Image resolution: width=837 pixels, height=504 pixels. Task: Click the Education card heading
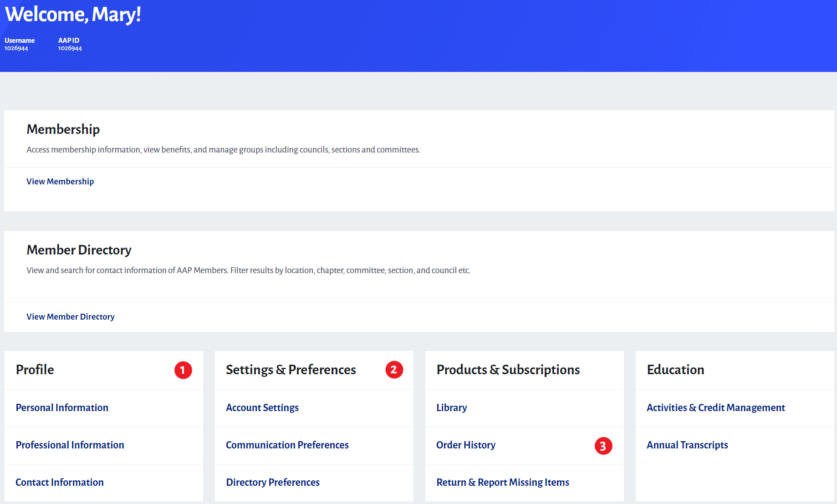pos(675,370)
